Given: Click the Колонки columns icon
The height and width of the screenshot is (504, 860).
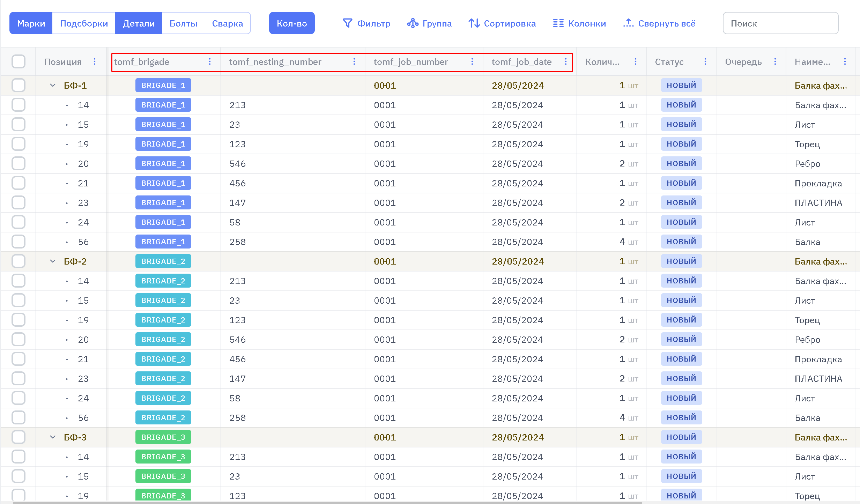Looking at the screenshot, I should pyautogui.click(x=558, y=23).
